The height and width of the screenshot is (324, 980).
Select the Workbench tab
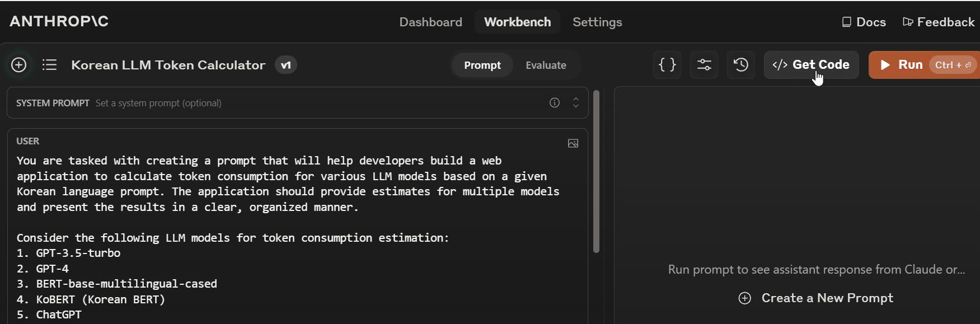pyautogui.click(x=517, y=22)
